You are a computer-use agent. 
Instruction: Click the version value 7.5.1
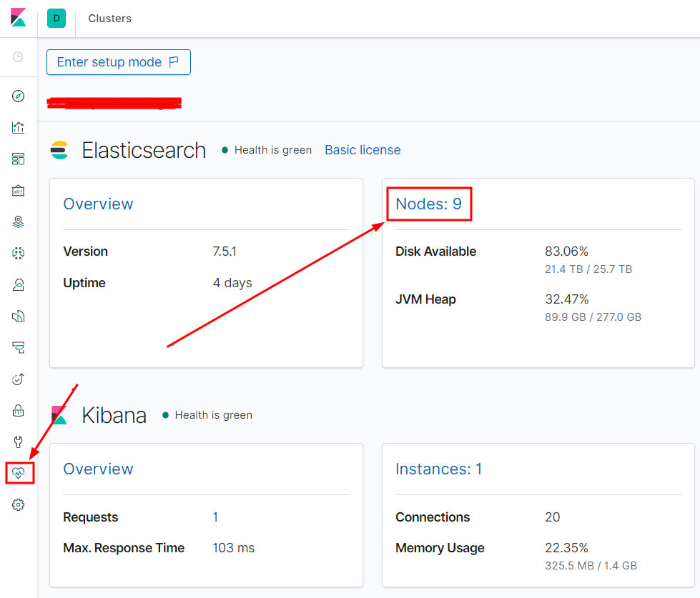(225, 251)
